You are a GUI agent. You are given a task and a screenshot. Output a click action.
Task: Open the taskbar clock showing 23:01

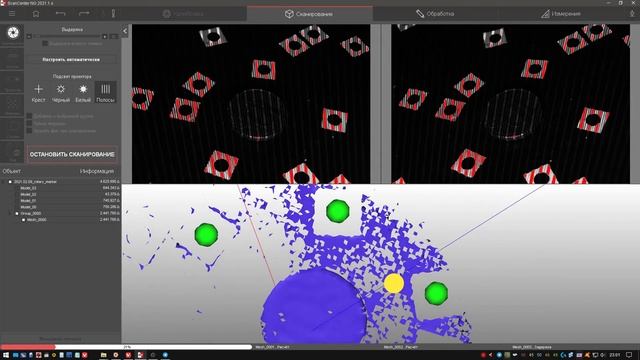click(x=615, y=355)
